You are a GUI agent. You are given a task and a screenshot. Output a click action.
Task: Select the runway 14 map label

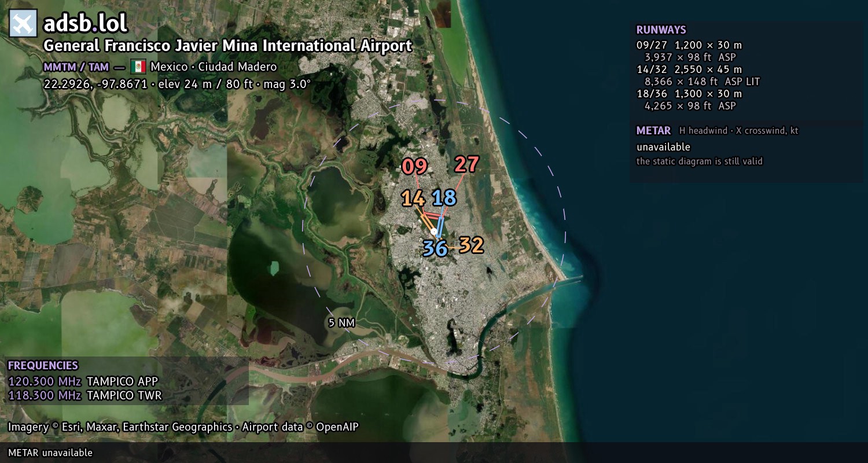413,199
